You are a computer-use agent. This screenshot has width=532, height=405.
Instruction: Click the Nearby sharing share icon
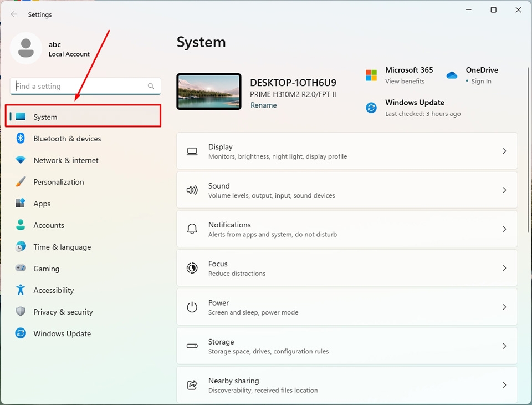(x=192, y=385)
